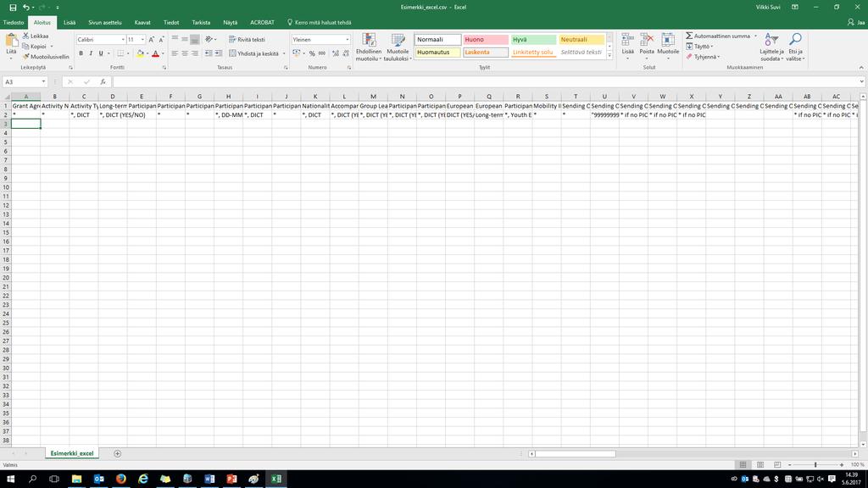The image size is (868, 488).
Task: Align cell text to the left
Action: pyautogui.click(x=175, y=53)
